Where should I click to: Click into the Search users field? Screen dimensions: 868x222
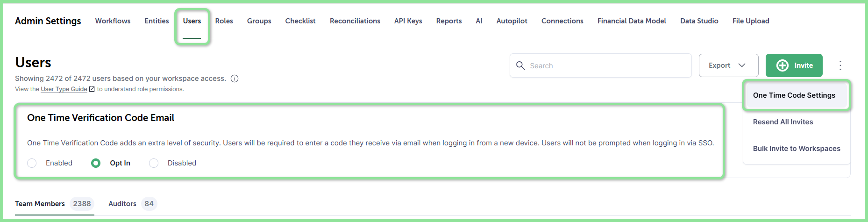600,65
